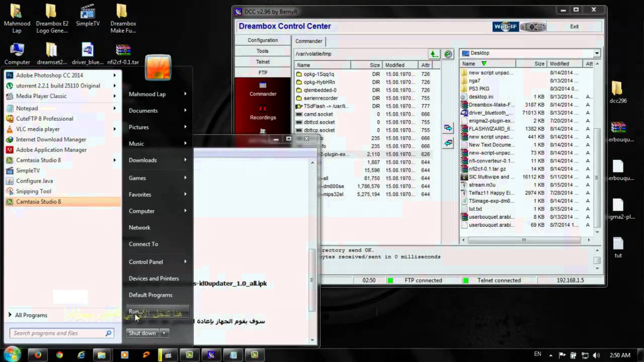Select the Commander icon in the DCC sidebar
Screen dimensions: 644x362
[263, 89]
